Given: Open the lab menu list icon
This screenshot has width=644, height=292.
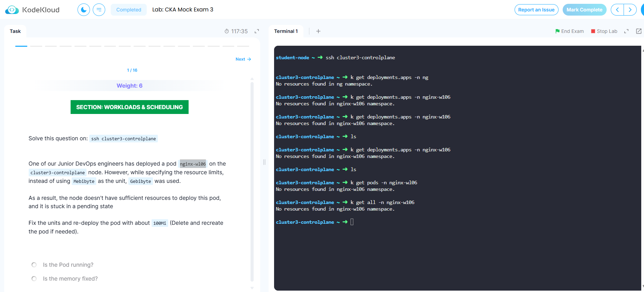Looking at the screenshot, I should 99,10.
